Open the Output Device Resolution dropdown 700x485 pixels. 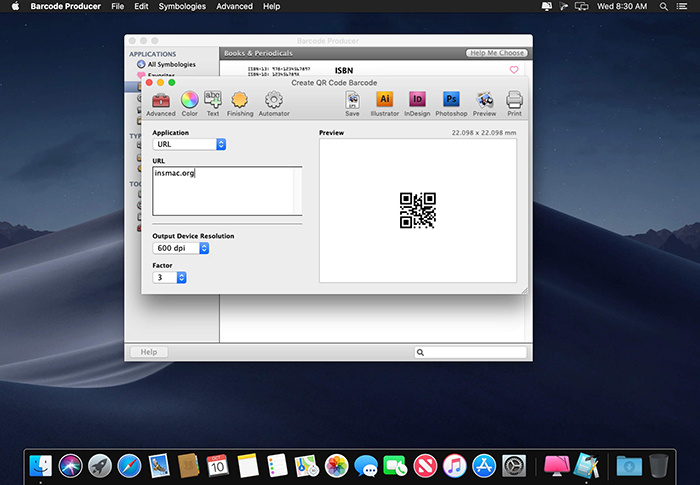(x=181, y=248)
